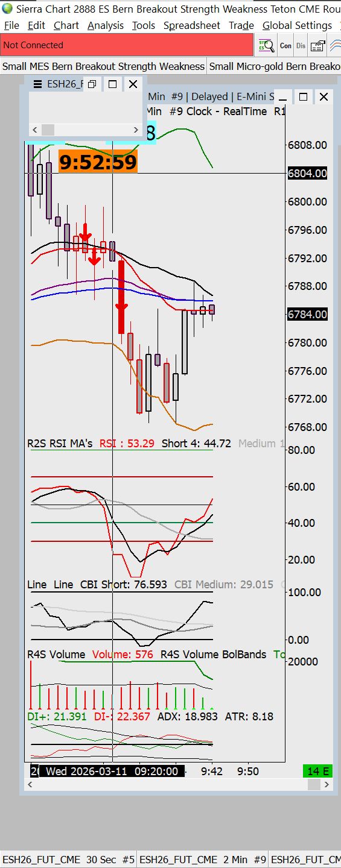Image resolution: width=341 pixels, height=868 pixels.
Task: Close the E-Mini delayed chart window
Action: (x=324, y=96)
